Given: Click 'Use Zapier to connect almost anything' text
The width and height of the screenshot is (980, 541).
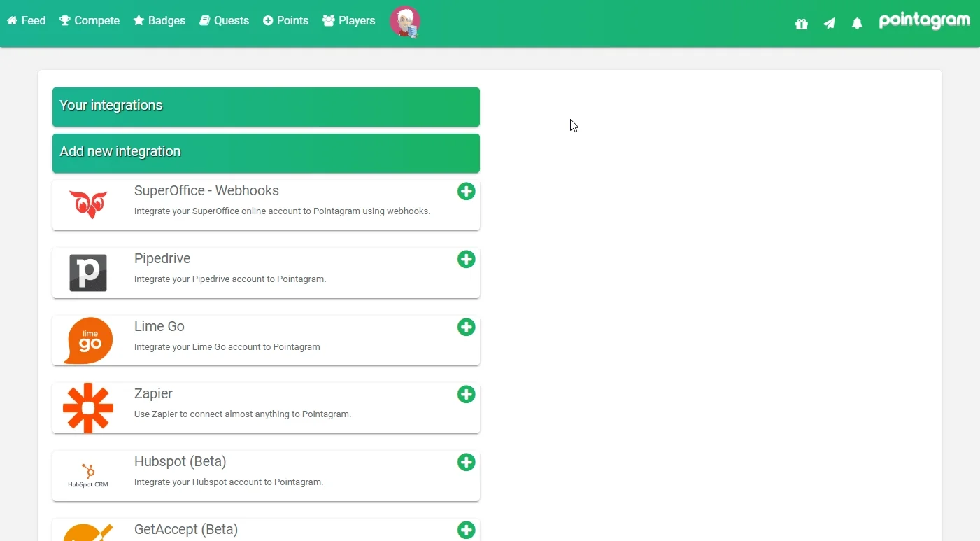Looking at the screenshot, I should pos(243,414).
